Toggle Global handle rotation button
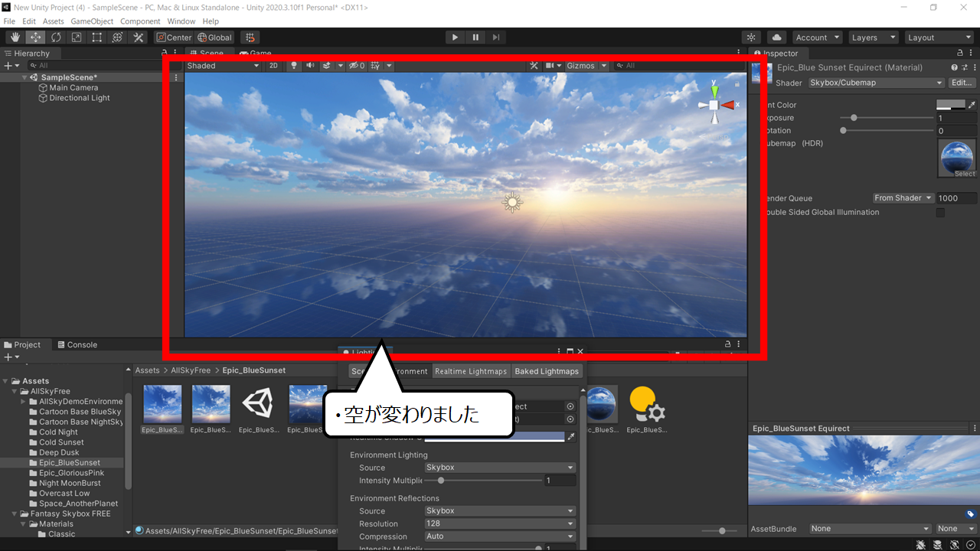The width and height of the screenshot is (980, 551). (215, 37)
